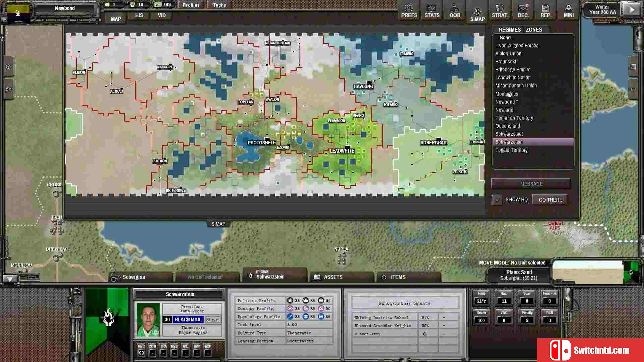Screen dimensions: 644x362
Task: Click the BLACKMAIL relation label
Action: tap(188, 320)
